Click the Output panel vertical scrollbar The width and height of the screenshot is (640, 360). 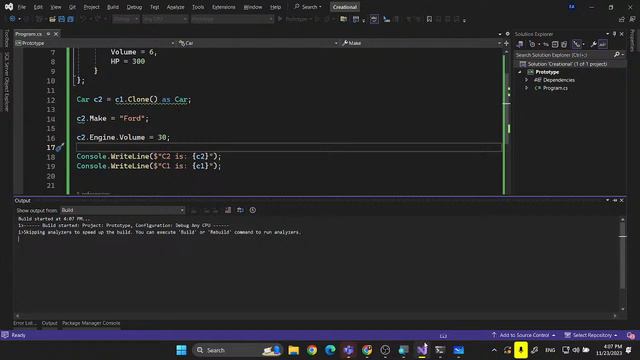point(622,264)
